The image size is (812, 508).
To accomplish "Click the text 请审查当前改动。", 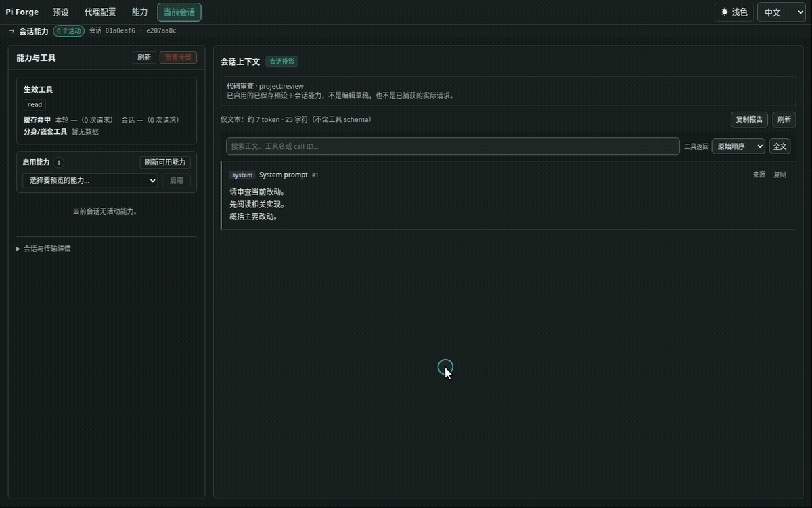I will point(257,192).
